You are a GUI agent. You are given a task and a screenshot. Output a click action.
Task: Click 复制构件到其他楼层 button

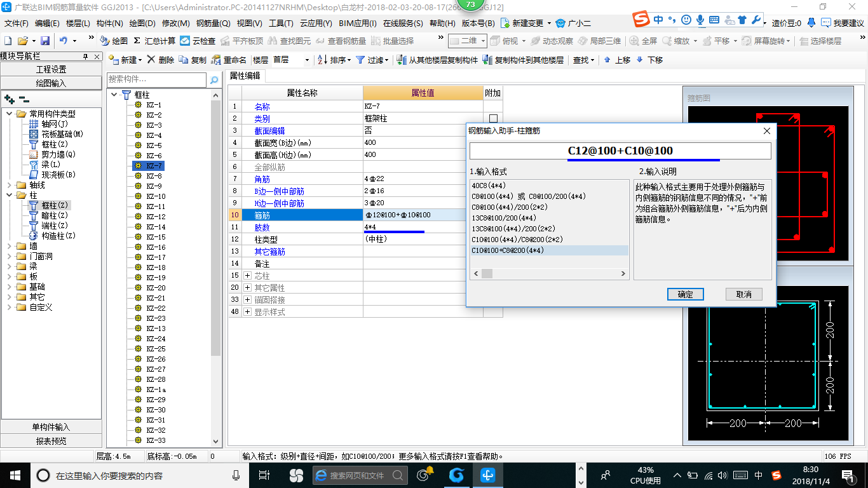pos(523,60)
